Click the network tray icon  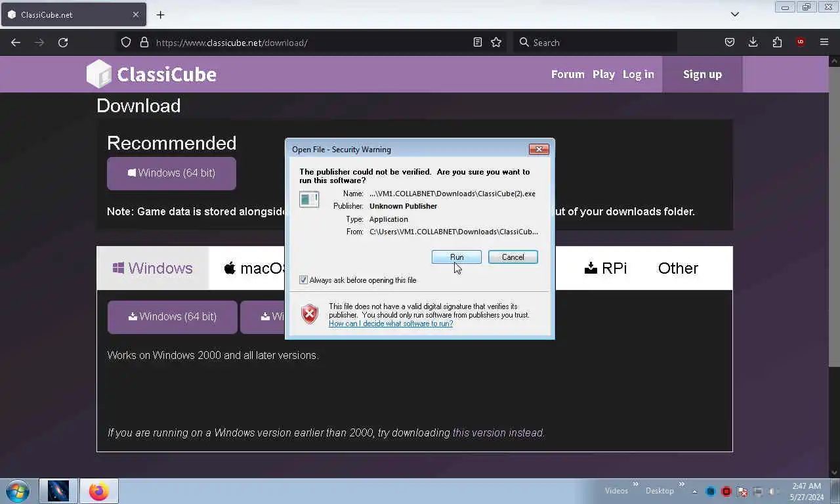pyautogui.click(x=758, y=492)
